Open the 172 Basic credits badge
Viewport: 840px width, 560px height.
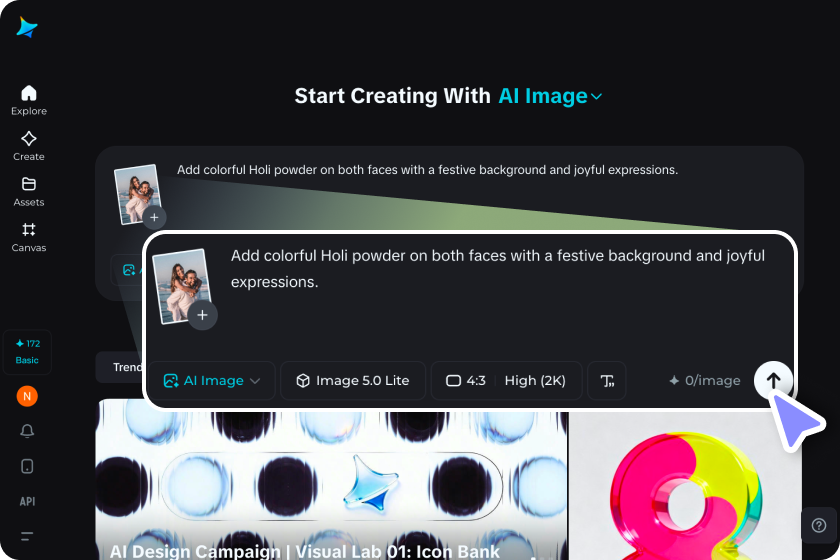click(x=27, y=352)
